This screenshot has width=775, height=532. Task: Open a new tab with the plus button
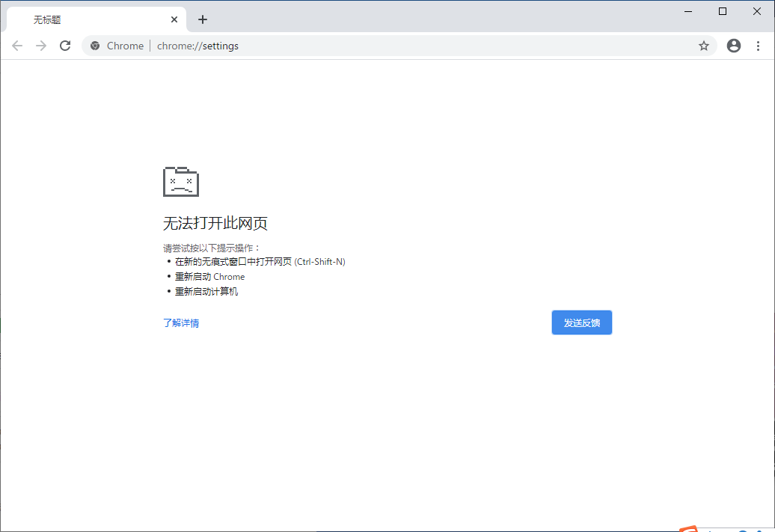pyautogui.click(x=202, y=19)
